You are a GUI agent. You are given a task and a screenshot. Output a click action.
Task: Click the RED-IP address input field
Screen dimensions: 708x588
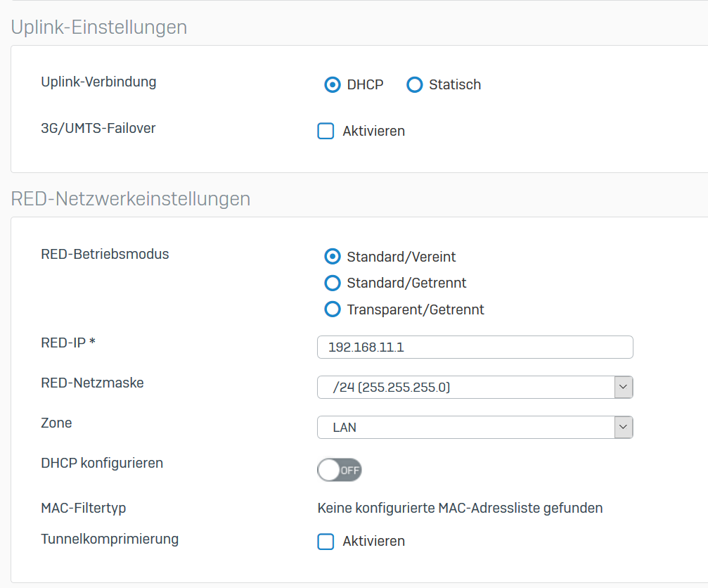475,347
